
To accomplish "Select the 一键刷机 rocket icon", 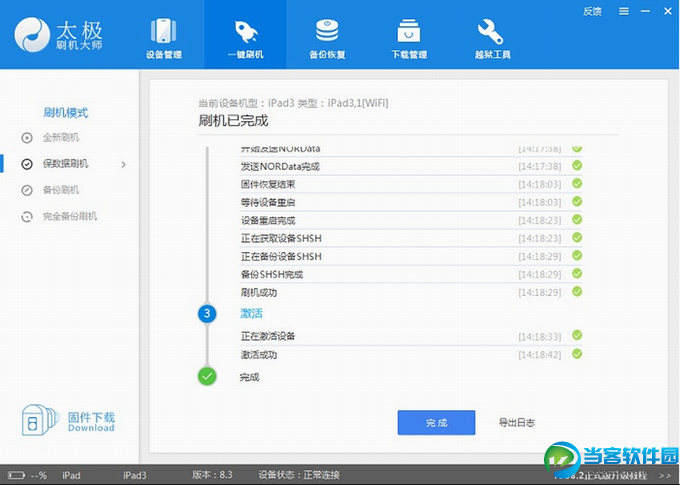I will coord(246,37).
